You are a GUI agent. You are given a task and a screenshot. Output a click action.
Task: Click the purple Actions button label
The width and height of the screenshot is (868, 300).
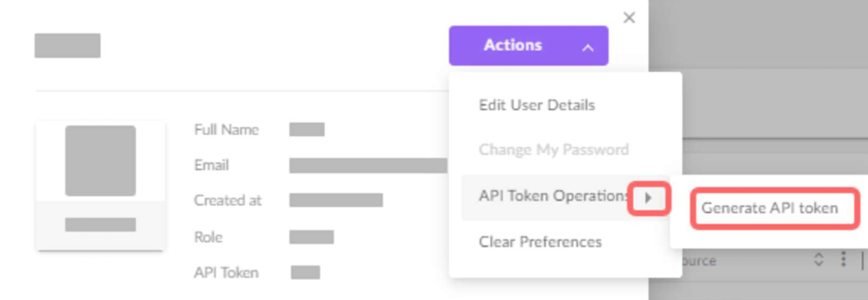(x=512, y=45)
